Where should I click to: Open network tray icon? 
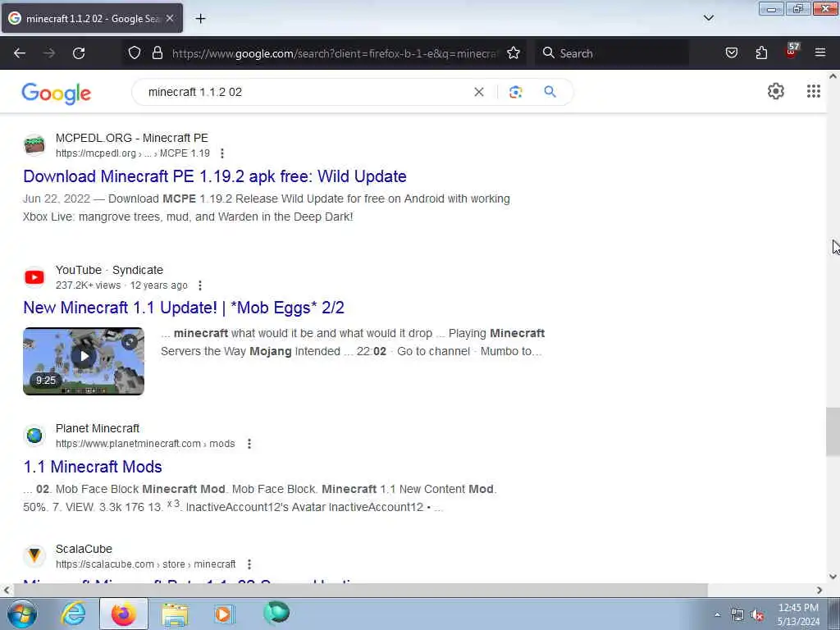(x=737, y=615)
